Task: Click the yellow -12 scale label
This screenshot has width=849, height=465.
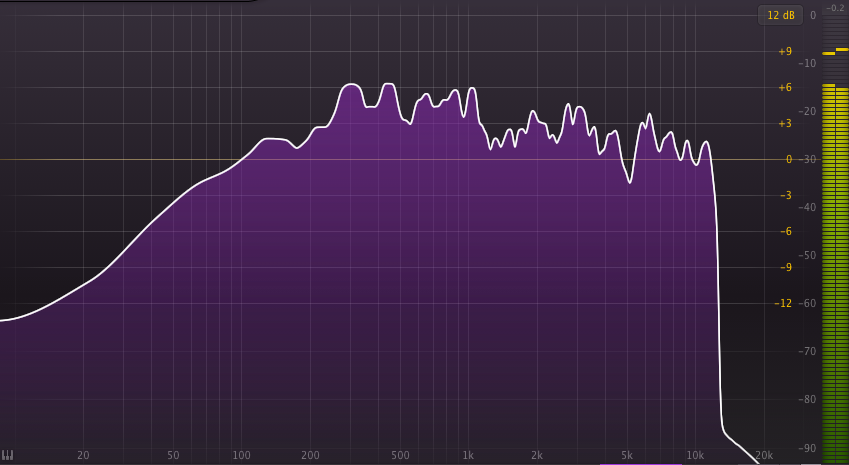Action: (x=783, y=303)
